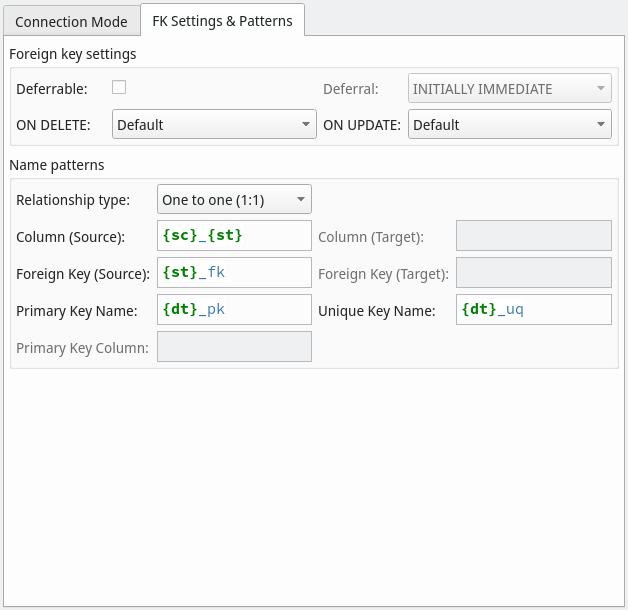Click the Unique Key Name label

point(376,311)
